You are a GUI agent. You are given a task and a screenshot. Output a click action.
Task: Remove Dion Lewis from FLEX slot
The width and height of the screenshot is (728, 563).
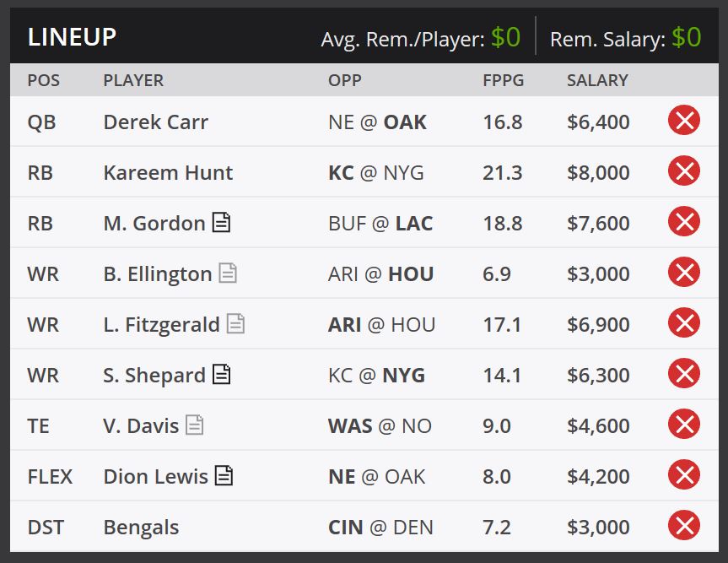point(684,474)
